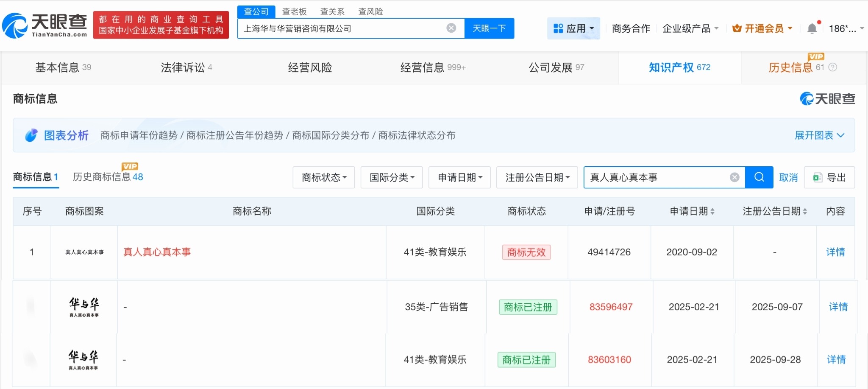Open notifications via the bell icon
The height and width of the screenshot is (389, 868).
(x=812, y=28)
